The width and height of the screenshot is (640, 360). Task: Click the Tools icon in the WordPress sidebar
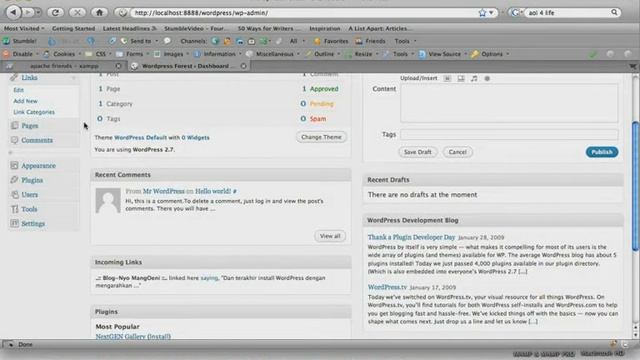[15, 209]
